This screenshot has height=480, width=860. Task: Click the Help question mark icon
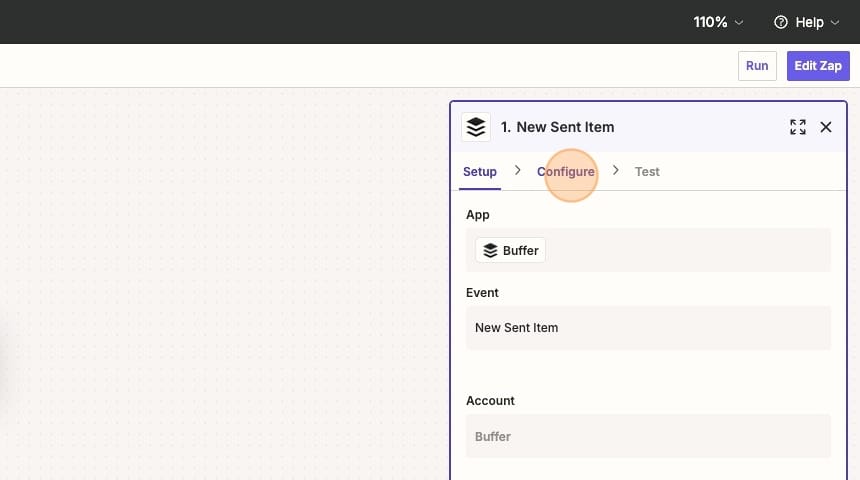click(x=780, y=22)
